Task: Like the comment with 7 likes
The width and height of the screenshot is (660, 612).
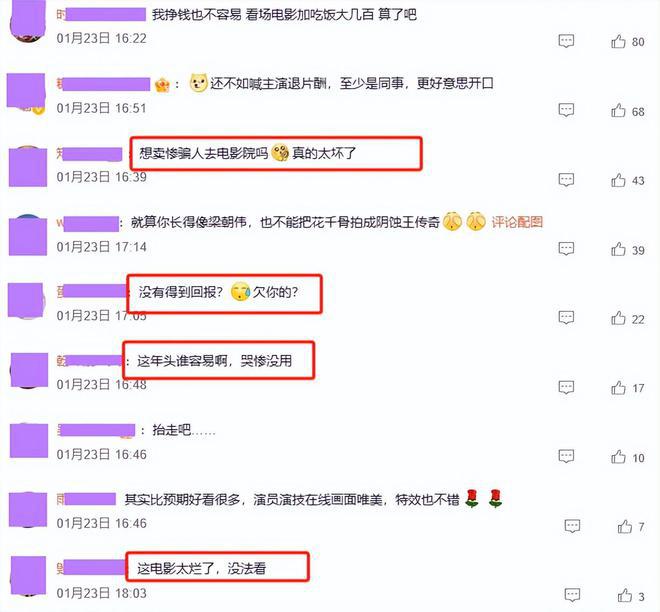Action: point(624,527)
